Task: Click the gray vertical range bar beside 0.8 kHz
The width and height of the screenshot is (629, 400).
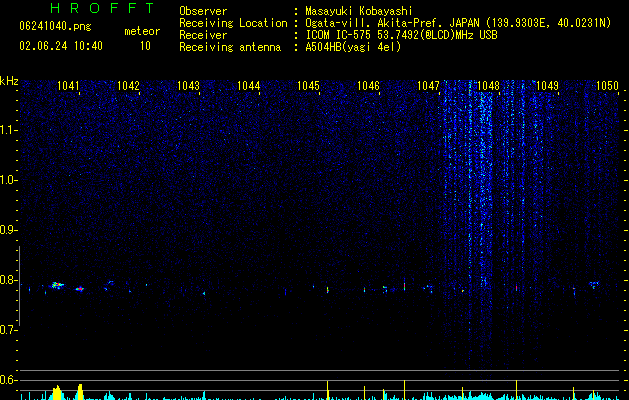Action: point(19,286)
